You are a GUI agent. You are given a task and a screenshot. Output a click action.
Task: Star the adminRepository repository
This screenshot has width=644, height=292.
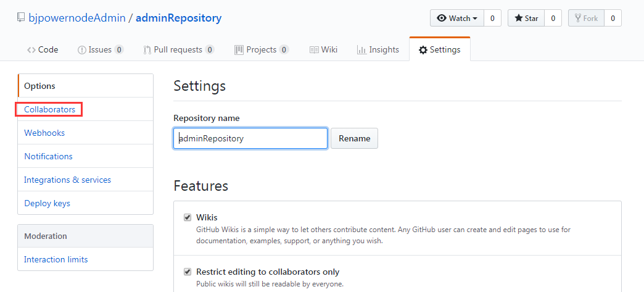click(x=526, y=19)
